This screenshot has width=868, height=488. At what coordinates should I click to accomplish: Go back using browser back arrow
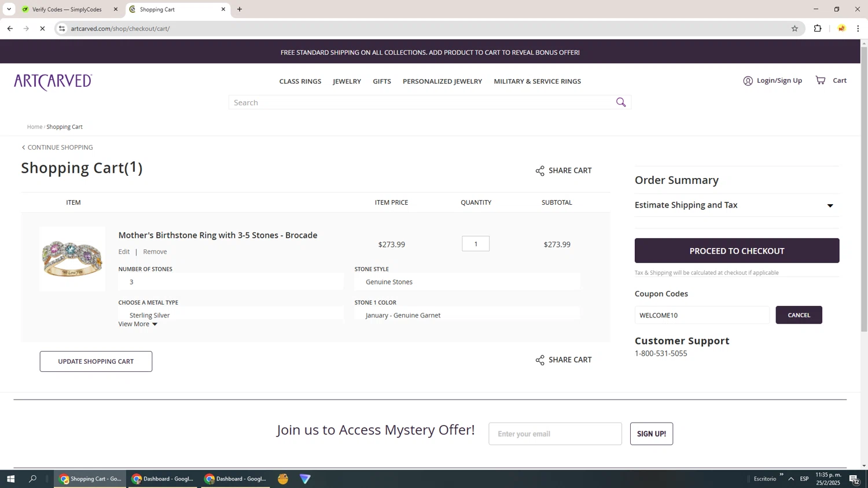point(10,28)
